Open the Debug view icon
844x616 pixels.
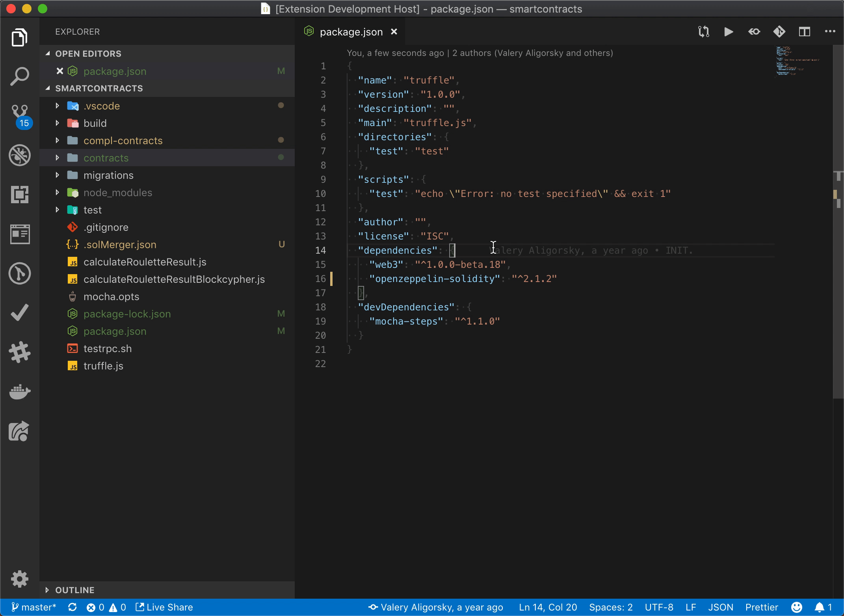(x=19, y=155)
